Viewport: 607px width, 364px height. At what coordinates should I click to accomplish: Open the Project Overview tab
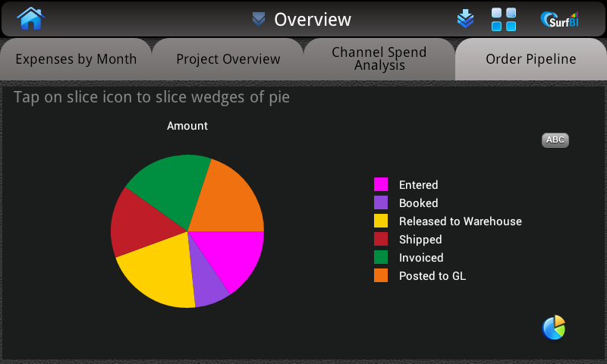pyautogui.click(x=228, y=59)
